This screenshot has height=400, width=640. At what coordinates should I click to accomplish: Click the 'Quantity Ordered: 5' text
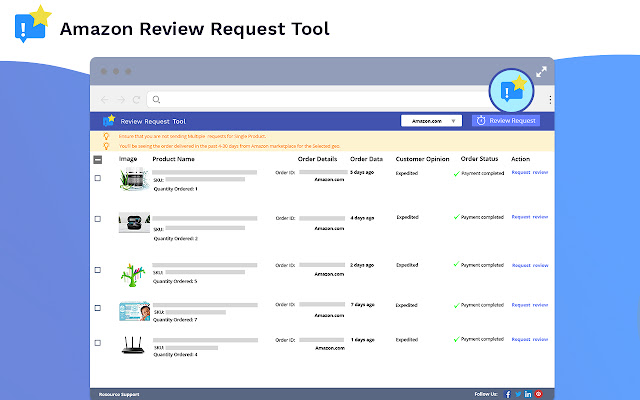[x=175, y=281]
